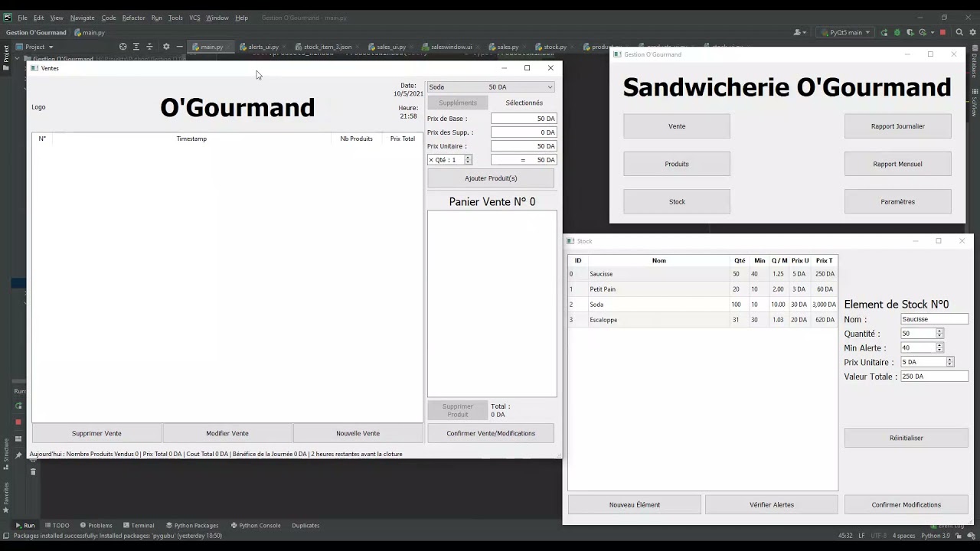Adjust Prix Unitaire spinner arrows in Stock

click(949, 362)
